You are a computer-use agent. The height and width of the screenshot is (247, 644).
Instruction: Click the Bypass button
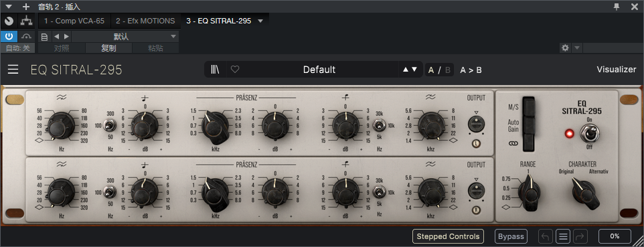[511, 236]
